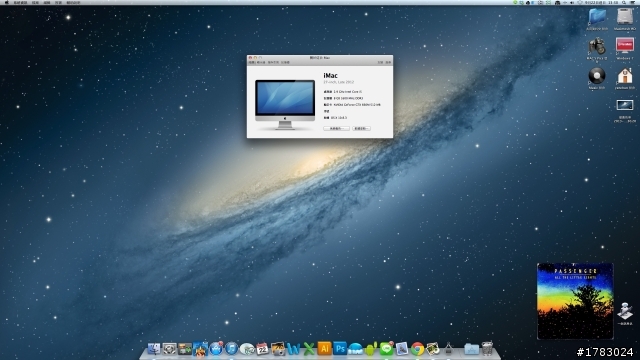The height and width of the screenshot is (360, 640).
Task: Select the DSLR camera alias on desktop
Action: (597, 46)
